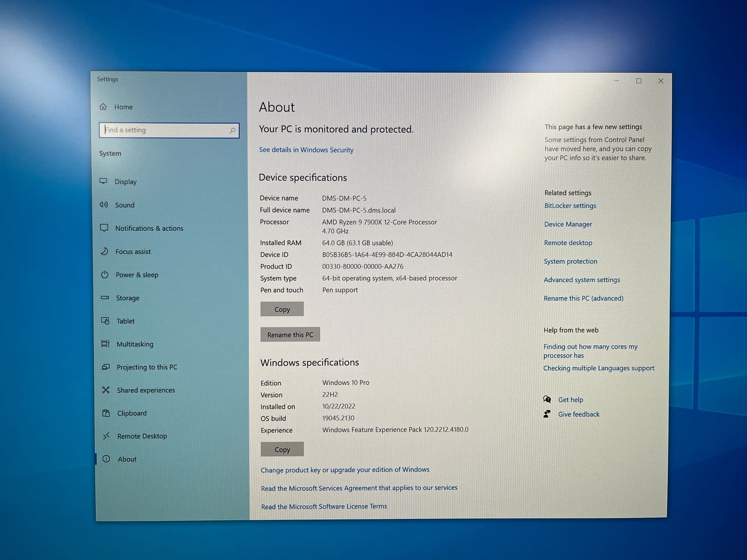Select OS build value 19045.2130

(x=338, y=418)
